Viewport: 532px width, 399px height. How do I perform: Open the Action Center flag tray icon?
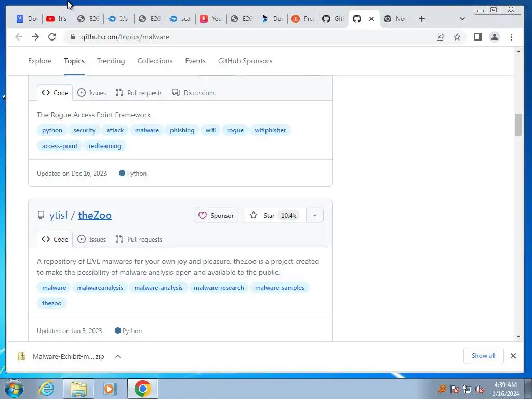(x=454, y=390)
